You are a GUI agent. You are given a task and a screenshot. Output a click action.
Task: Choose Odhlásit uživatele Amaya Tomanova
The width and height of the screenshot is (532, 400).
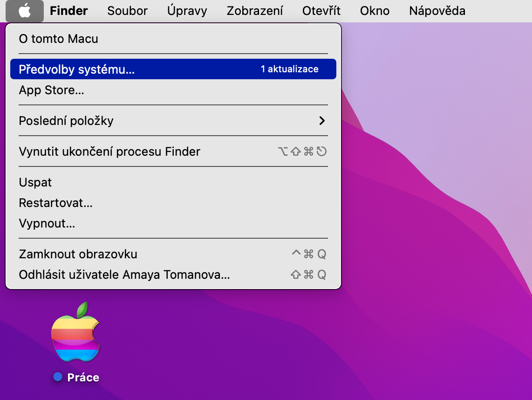pos(173,275)
